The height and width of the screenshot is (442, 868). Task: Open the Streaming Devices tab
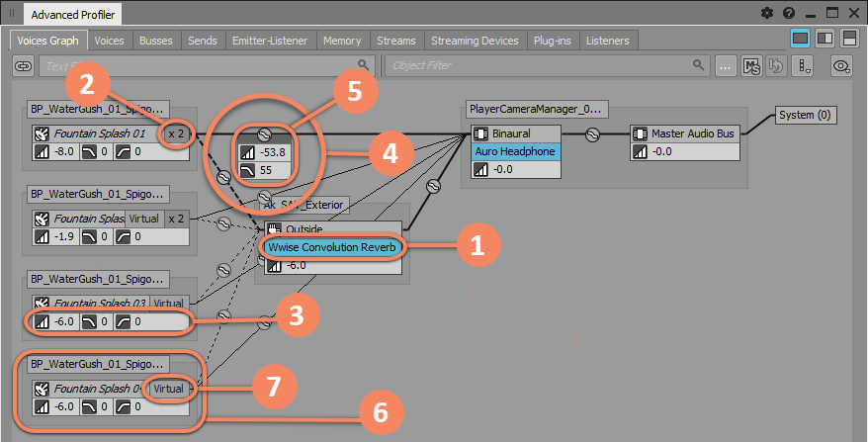474,41
